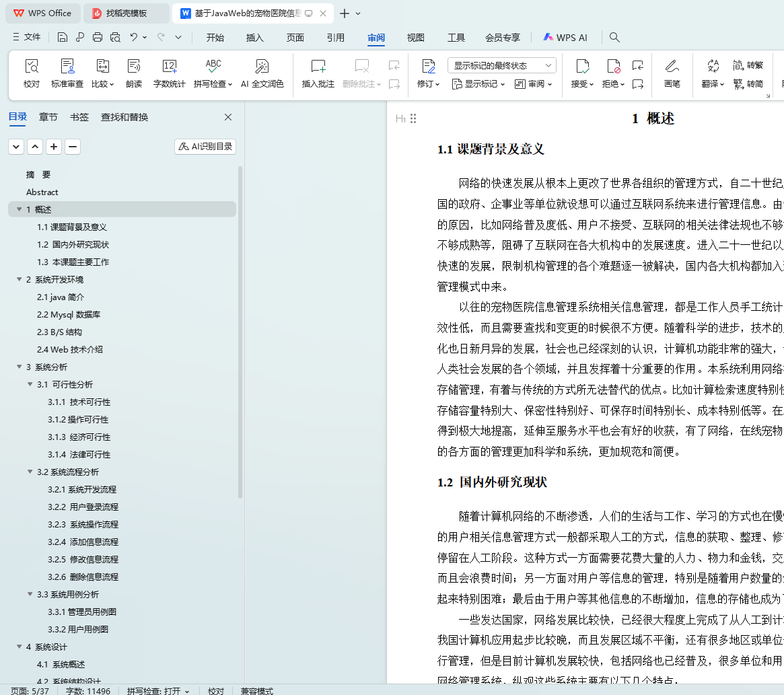Image resolution: width=784 pixels, height=695 pixels.
Task: Open the 显示标记 dropdown
Action: (478, 84)
